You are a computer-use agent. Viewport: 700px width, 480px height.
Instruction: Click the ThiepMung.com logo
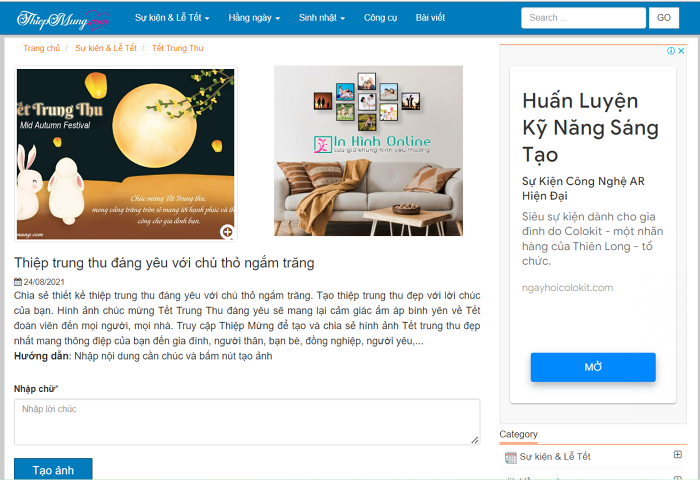point(63,19)
